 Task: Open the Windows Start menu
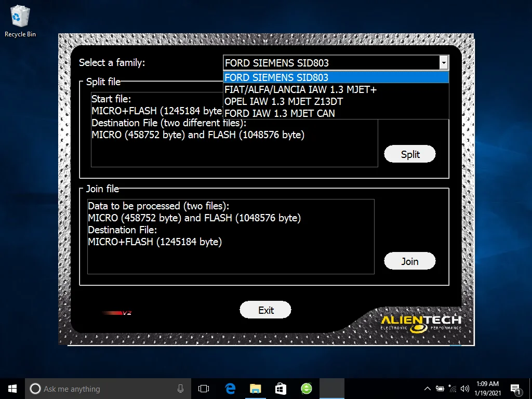[x=12, y=389]
